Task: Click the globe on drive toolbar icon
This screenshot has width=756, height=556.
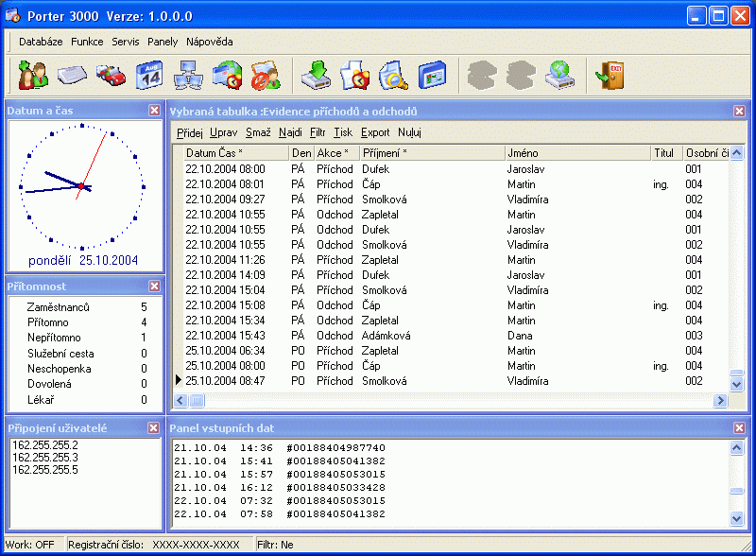Action: click(x=559, y=76)
